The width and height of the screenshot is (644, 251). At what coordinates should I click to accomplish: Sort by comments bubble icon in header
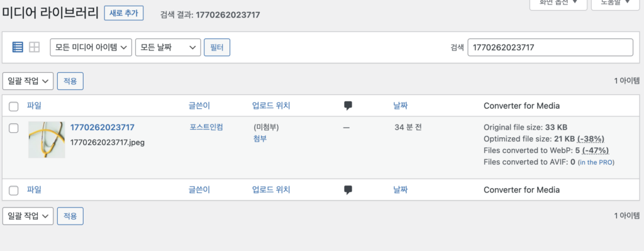348,106
